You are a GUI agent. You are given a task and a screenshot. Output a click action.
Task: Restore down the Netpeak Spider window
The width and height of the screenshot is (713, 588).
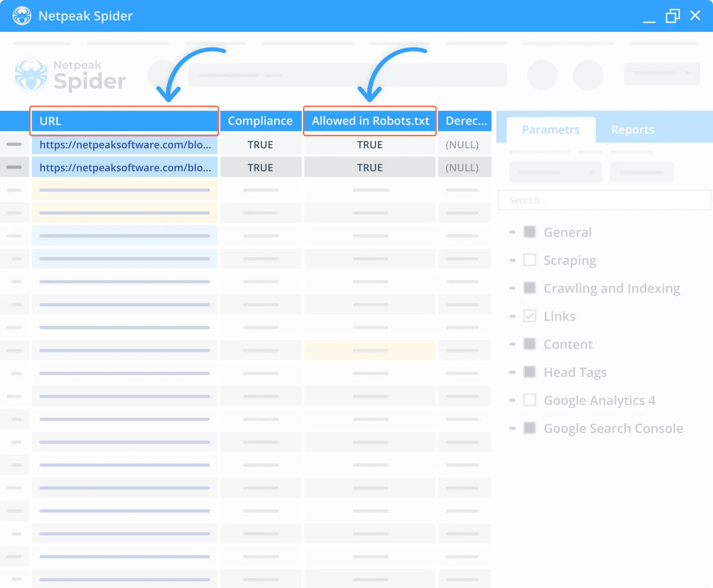click(x=673, y=16)
